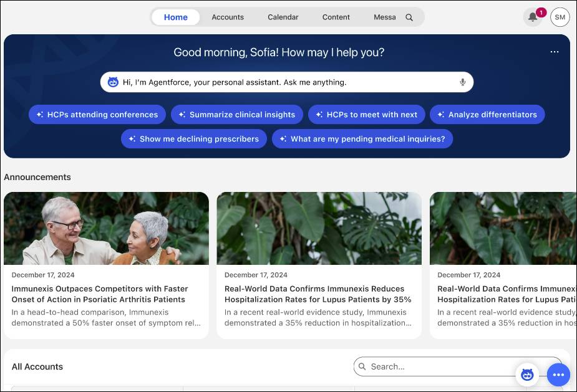View the lupus hospitalization announcement image

tap(319, 228)
